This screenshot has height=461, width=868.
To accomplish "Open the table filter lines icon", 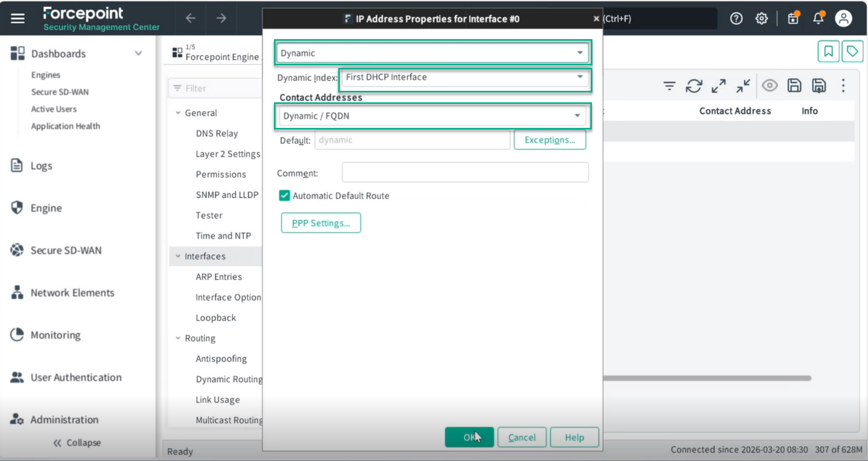I will click(x=669, y=86).
